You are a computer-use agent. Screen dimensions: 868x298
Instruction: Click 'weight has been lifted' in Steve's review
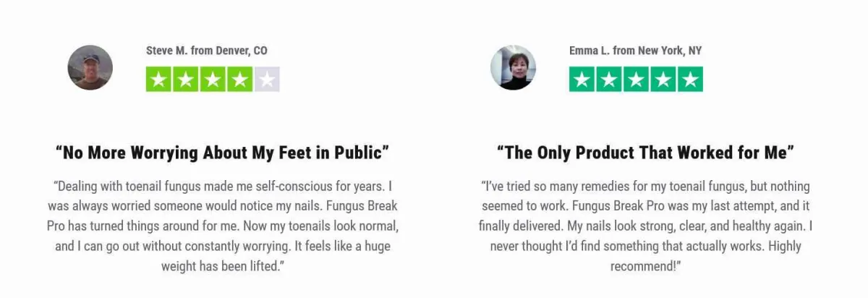click(x=219, y=266)
